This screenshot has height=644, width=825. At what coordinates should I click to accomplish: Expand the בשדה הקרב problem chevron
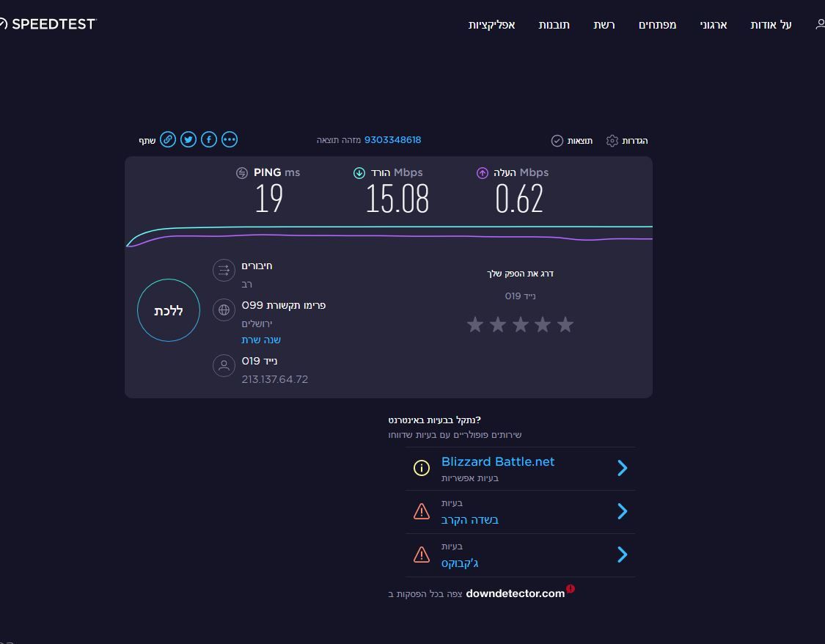pyautogui.click(x=622, y=511)
